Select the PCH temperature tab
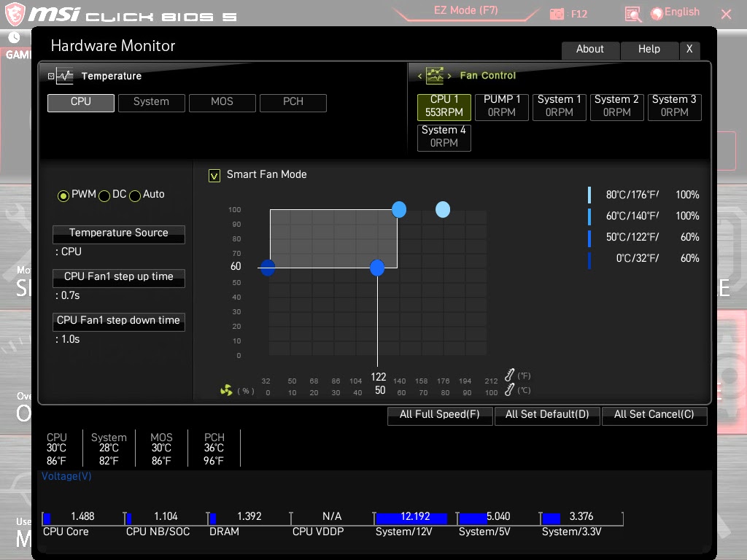Viewport: 747px width, 560px height. click(x=293, y=102)
